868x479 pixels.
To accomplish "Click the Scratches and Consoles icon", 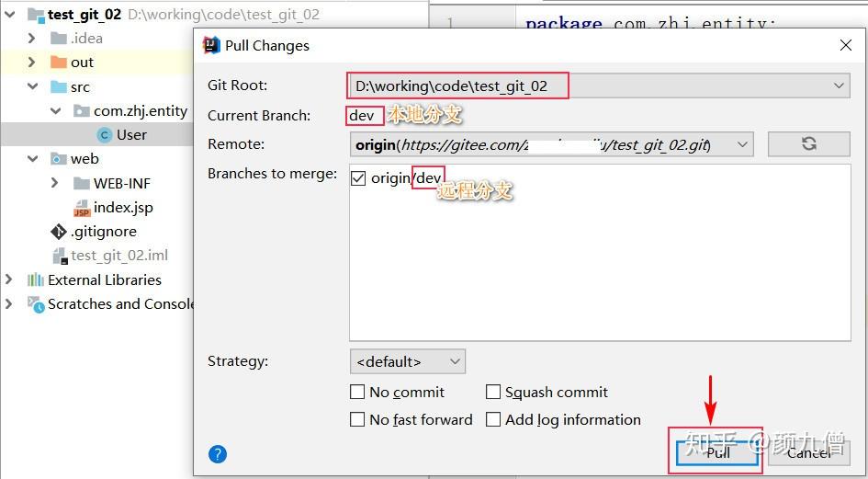I will coord(36,304).
